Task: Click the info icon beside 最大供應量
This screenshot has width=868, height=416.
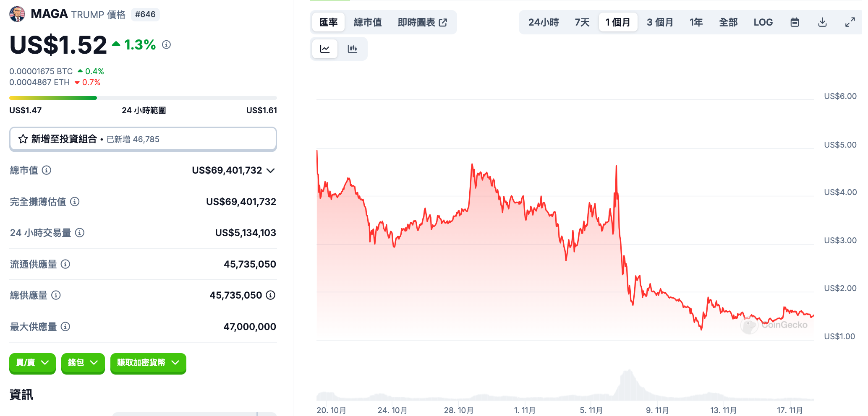Action: click(65, 327)
